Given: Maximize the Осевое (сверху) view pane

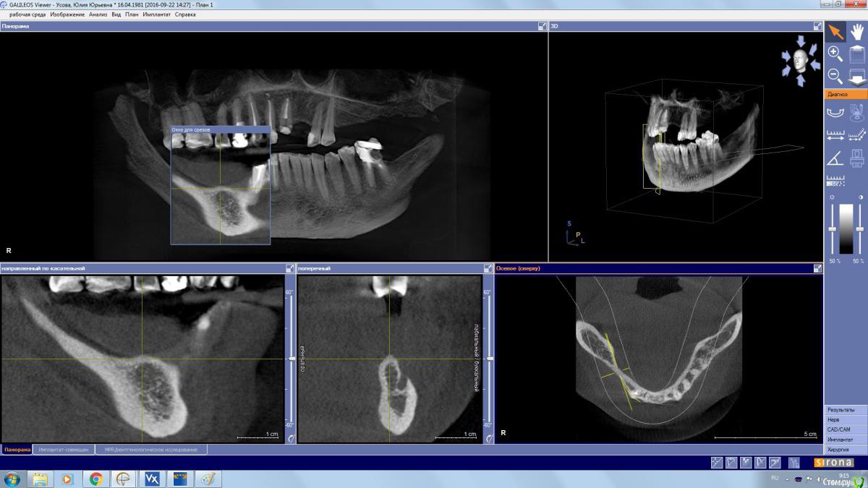Looking at the screenshot, I should click(817, 268).
